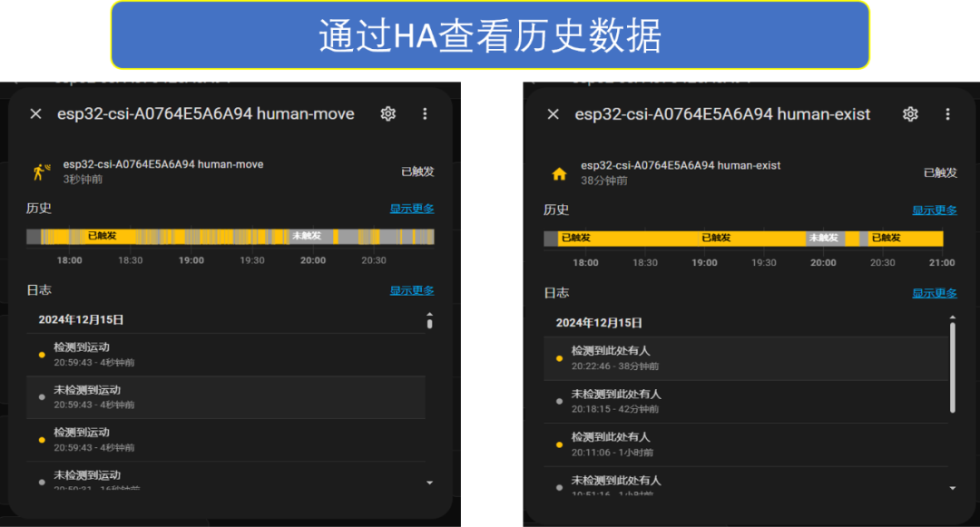Open settings gear in human-move dialog

pyautogui.click(x=388, y=113)
